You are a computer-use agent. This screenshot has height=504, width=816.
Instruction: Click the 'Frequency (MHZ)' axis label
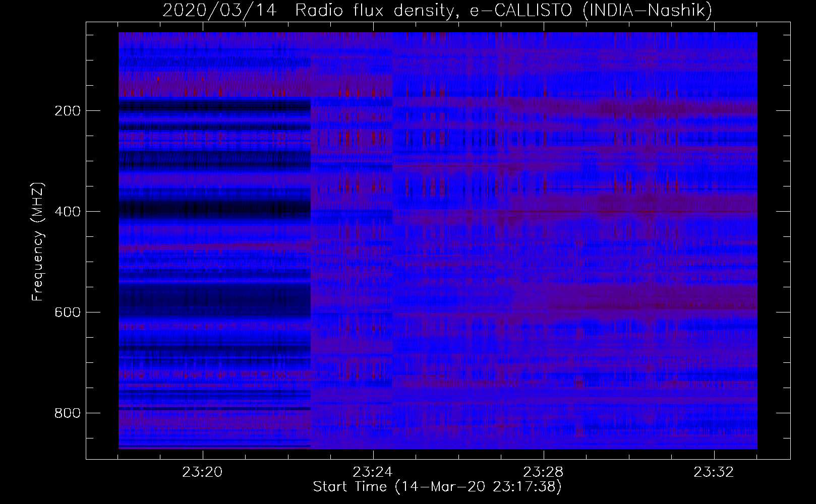[x=38, y=242]
